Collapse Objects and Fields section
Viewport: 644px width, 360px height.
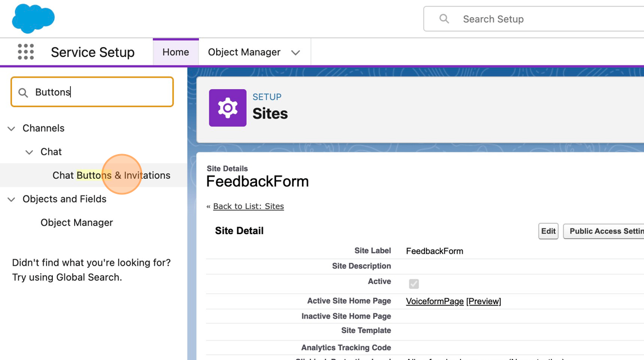coord(11,199)
